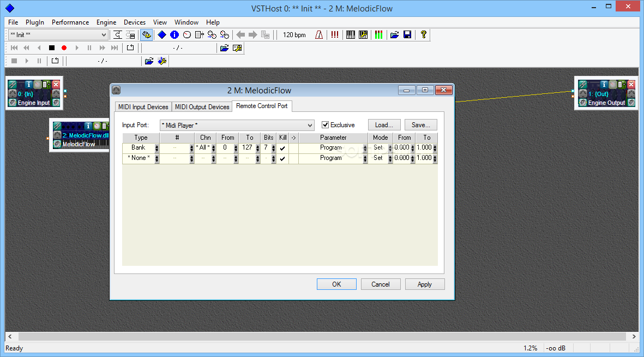Click the Apply button

(x=425, y=284)
